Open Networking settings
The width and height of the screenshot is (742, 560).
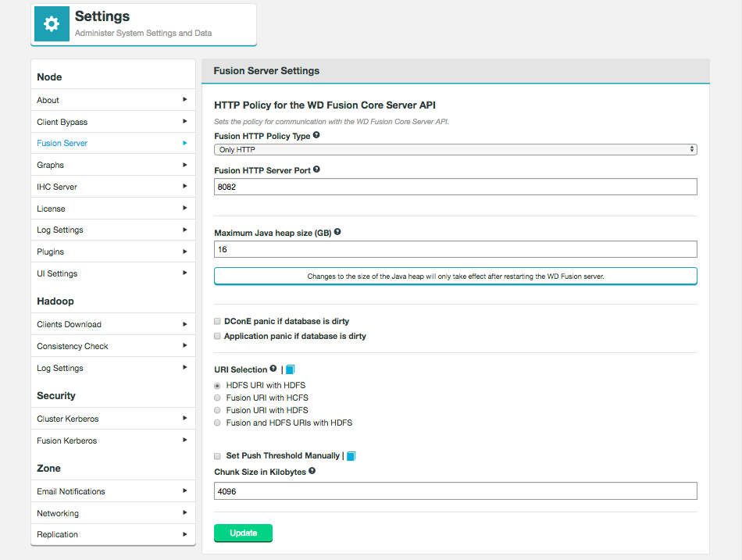pos(113,513)
